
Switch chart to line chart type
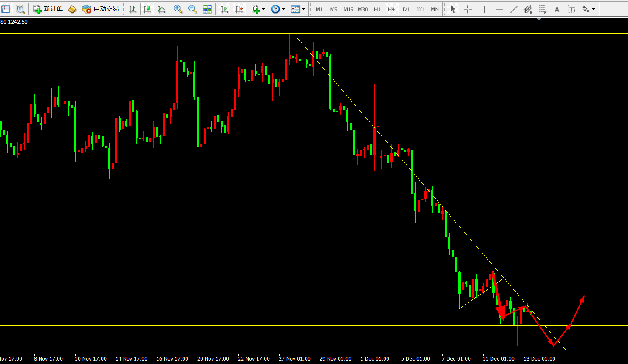162,9
